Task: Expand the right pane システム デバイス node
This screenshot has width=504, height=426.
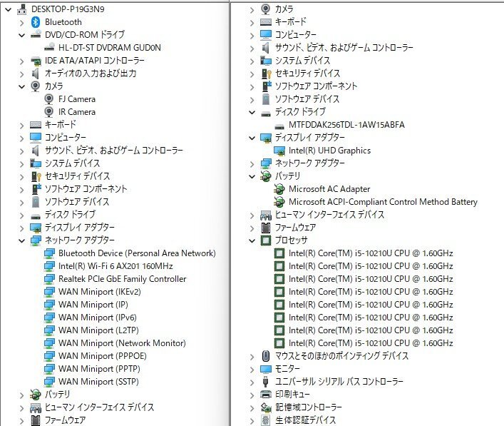Action: [252, 61]
